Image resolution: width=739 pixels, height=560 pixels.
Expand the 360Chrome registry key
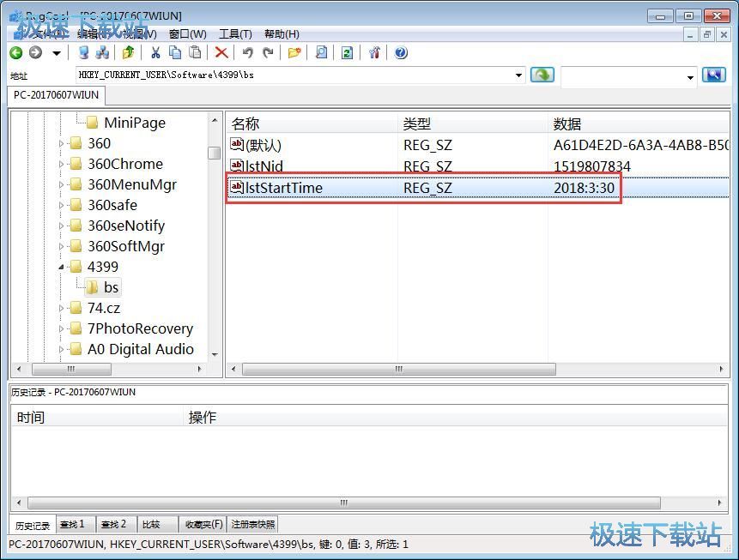62,164
